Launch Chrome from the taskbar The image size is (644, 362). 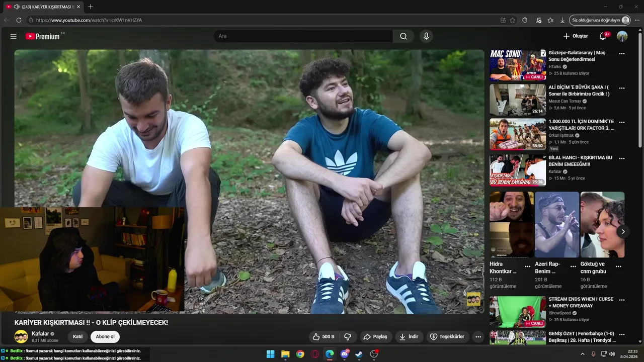click(x=300, y=354)
